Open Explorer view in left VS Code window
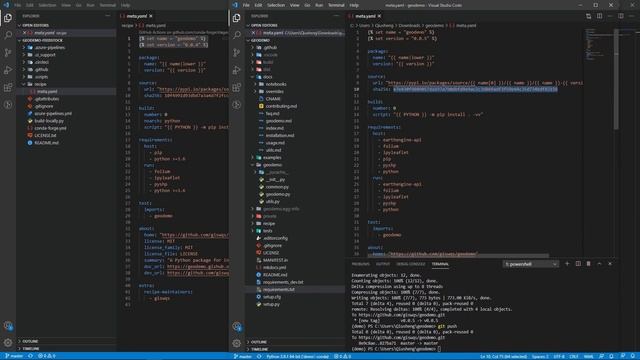 pyautogui.click(x=8, y=18)
